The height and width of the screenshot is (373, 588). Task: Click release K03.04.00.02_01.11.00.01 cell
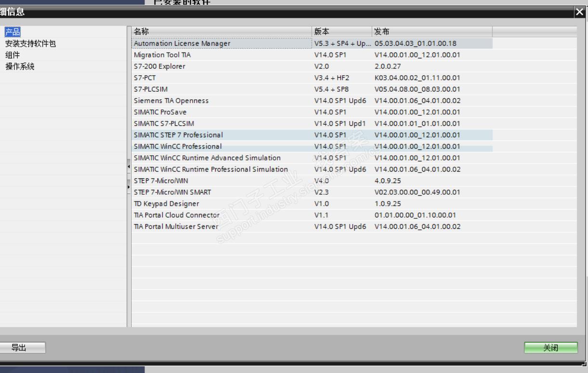click(x=432, y=78)
